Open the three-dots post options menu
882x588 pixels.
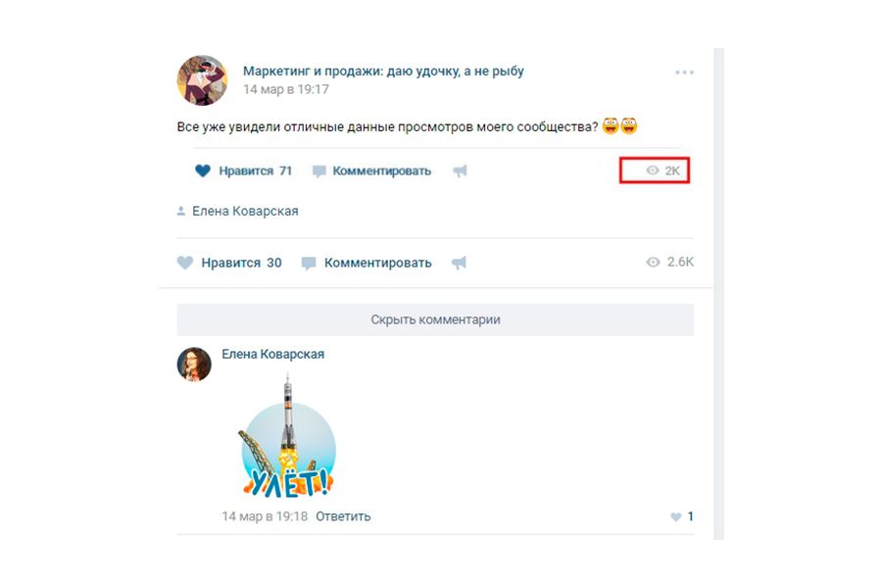[685, 72]
